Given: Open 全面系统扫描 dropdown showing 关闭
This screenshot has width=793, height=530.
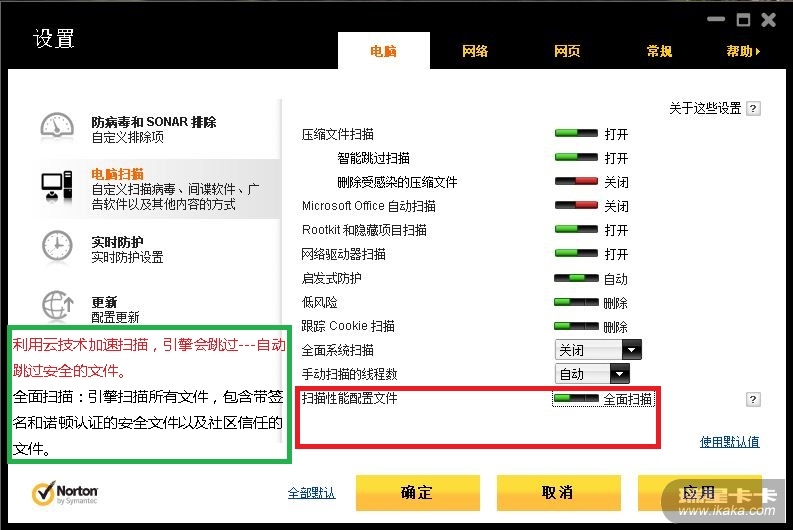Looking at the screenshot, I should (598, 349).
